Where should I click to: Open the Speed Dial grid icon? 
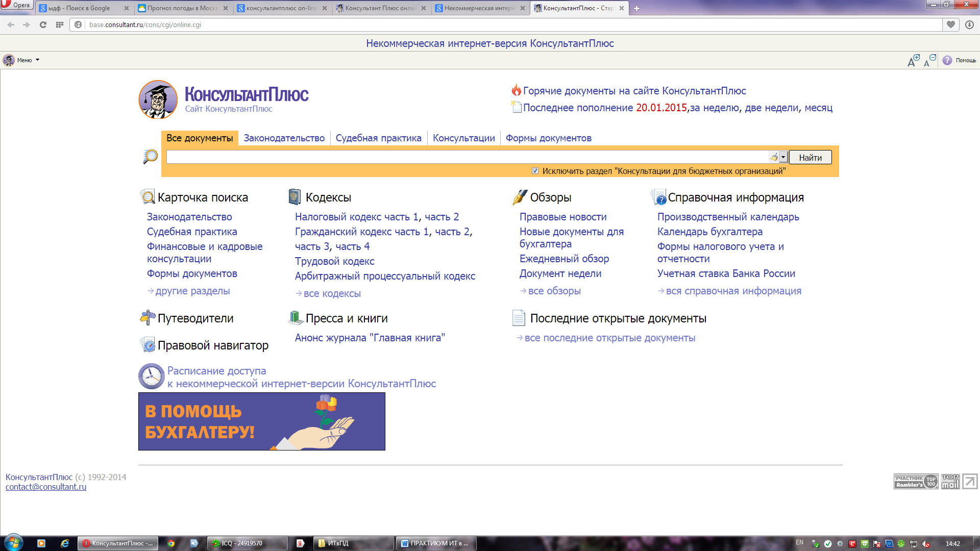click(x=60, y=24)
